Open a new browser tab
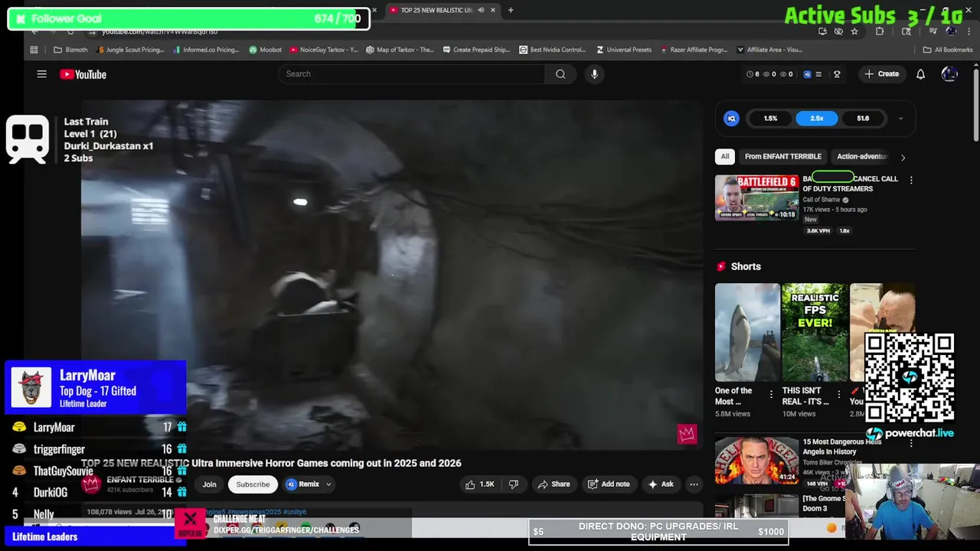 (511, 10)
